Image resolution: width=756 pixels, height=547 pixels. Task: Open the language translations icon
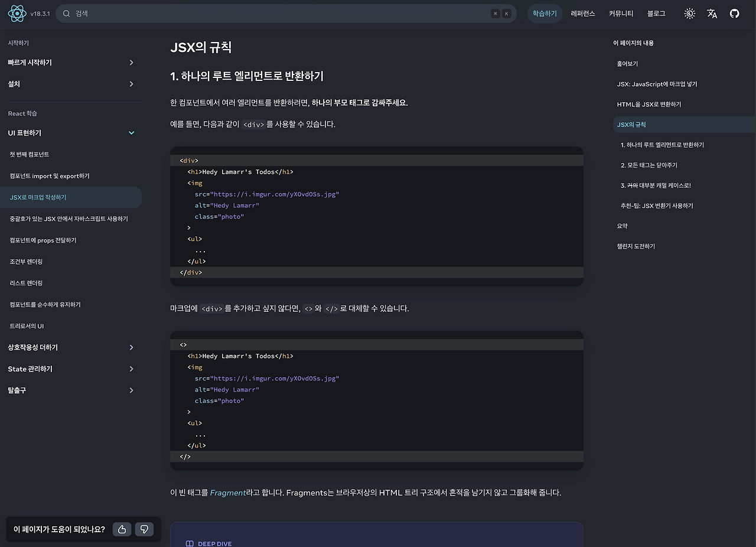coord(712,14)
